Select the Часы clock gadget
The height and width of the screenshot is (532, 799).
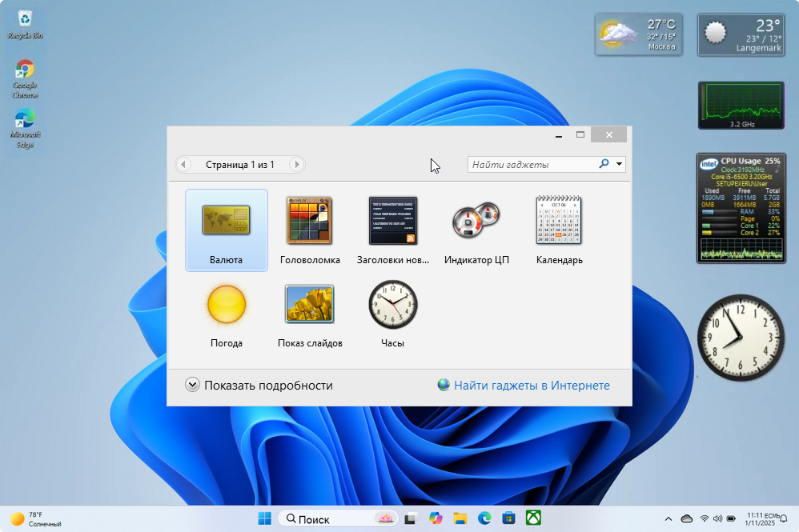click(392, 312)
